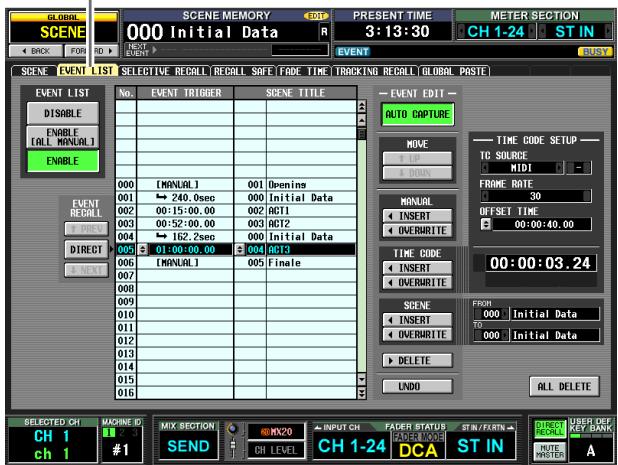Image resolution: width=618 pixels, height=465 pixels.
Task: Click the DCA fader mode display
Action: (418, 450)
